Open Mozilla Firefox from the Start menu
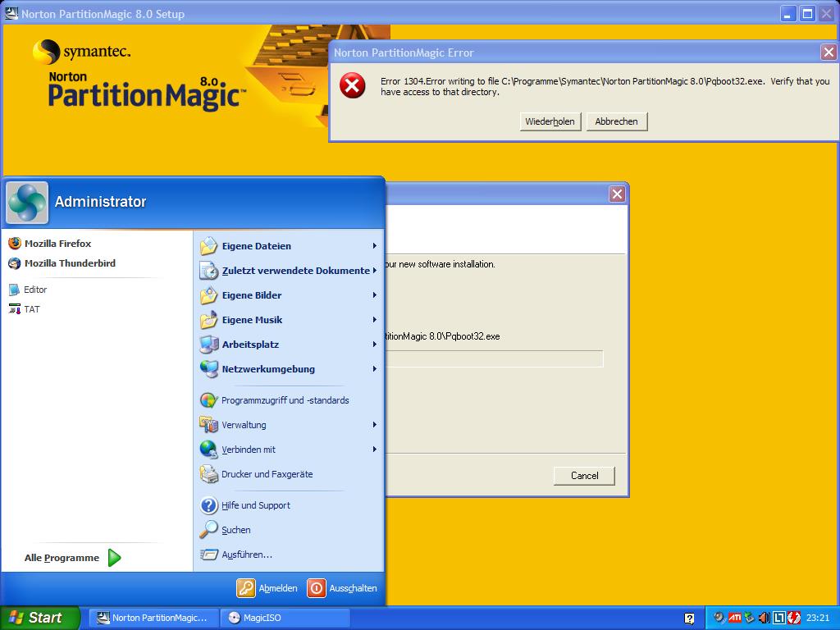This screenshot has height=630, width=840. tap(50, 243)
